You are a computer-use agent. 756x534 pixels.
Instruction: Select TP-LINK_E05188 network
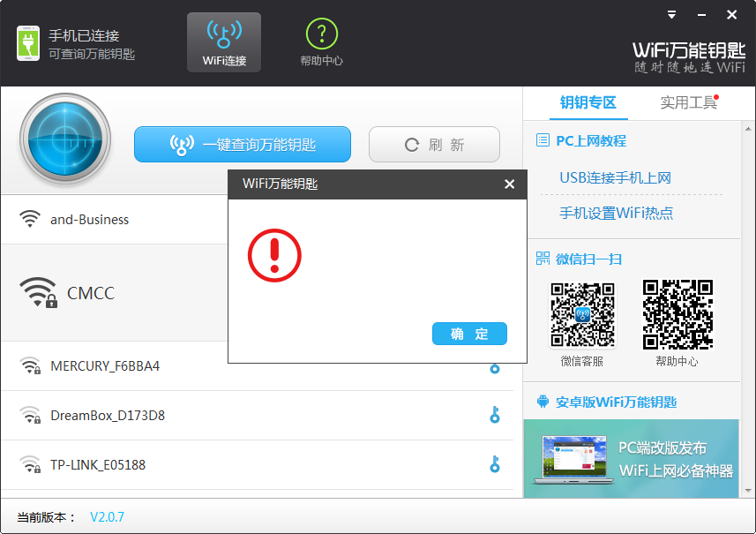(257, 464)
